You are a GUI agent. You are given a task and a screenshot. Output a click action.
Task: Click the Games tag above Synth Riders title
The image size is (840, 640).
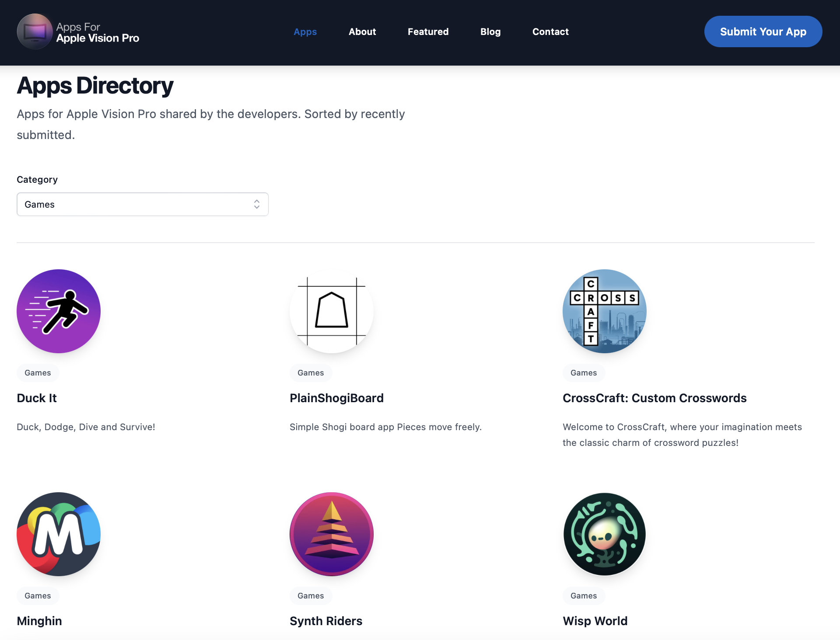[x=311, y=596]
